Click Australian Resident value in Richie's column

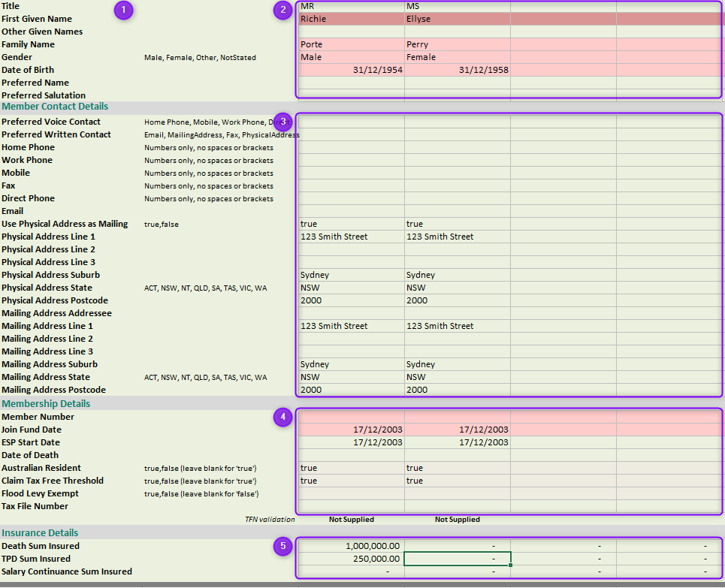(352, 468)
